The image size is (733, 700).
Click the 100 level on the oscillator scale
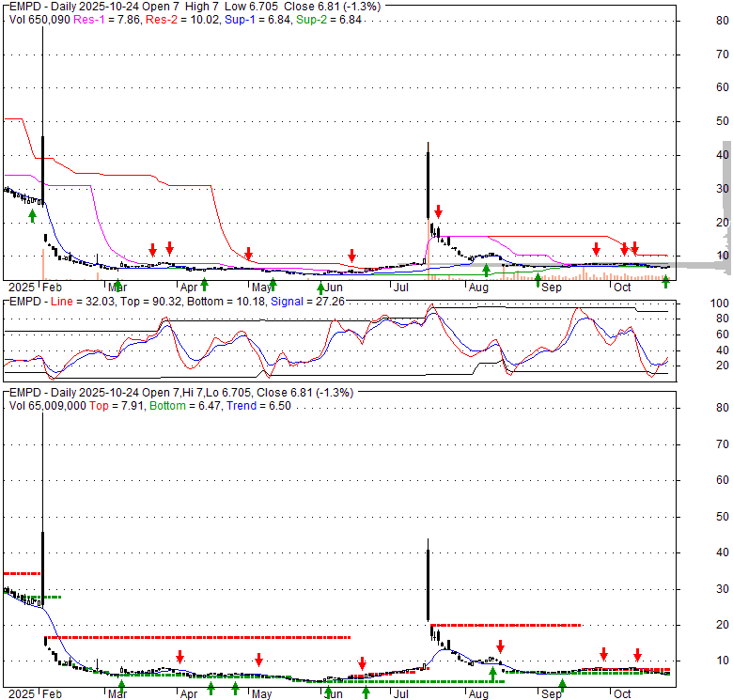click(720, 303)
